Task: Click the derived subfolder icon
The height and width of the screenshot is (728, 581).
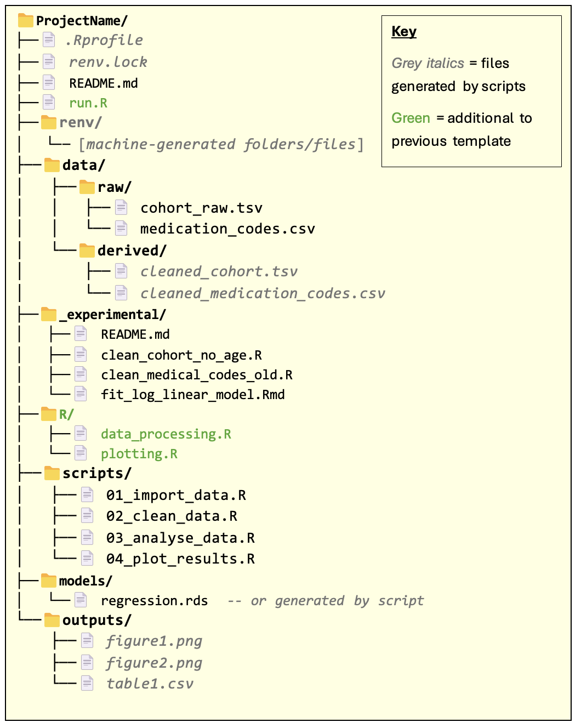Action: (87, 251)
